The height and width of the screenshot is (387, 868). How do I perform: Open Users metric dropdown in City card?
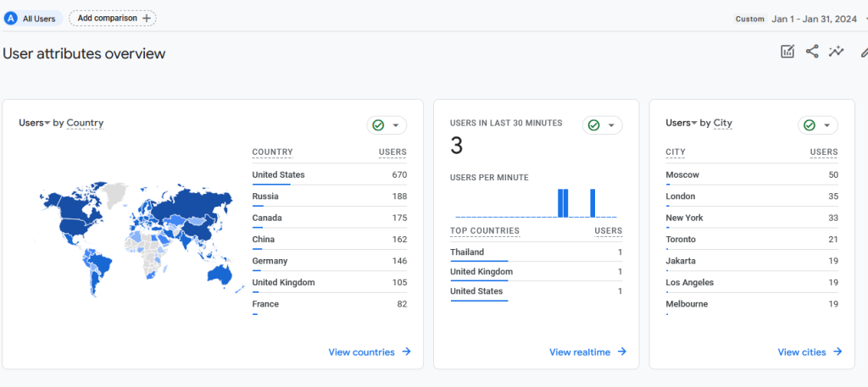click(x=682, y=124)
